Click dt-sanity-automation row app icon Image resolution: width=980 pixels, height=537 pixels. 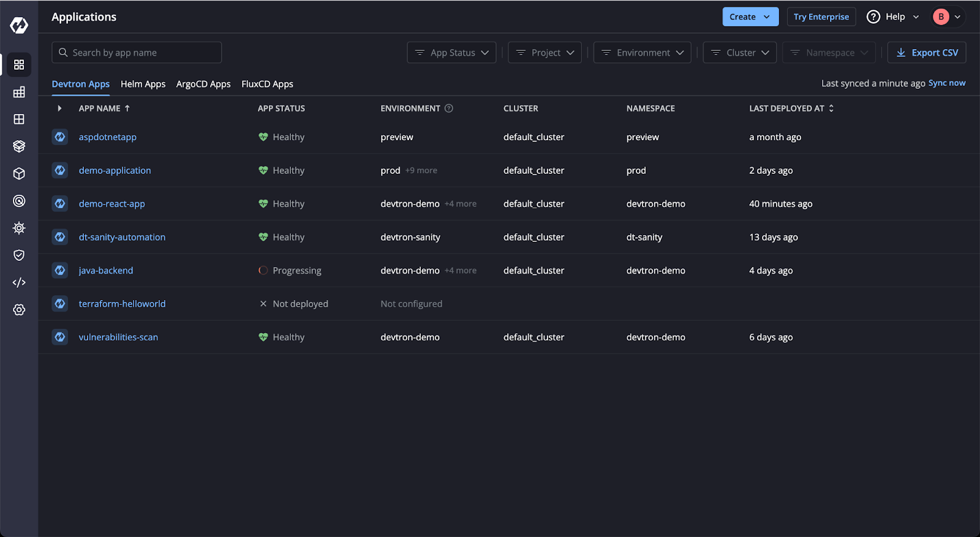tap(60, 237)
